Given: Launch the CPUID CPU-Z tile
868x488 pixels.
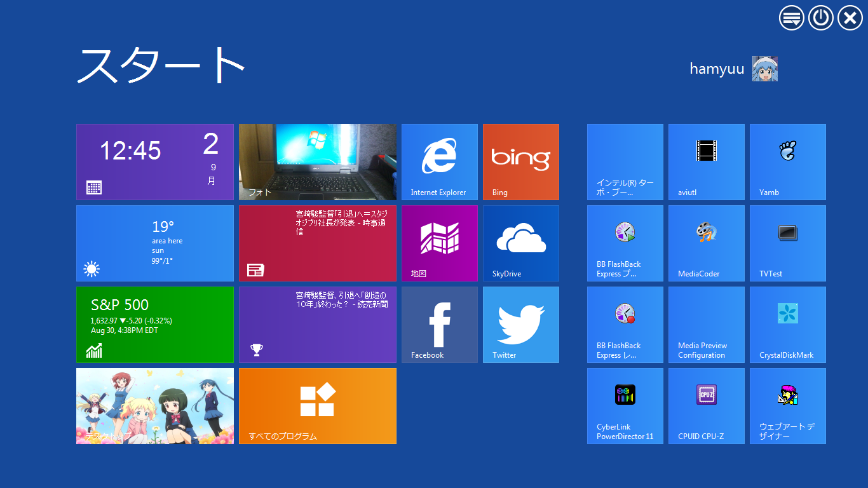Looking at the screenshot, I should 707,406.
